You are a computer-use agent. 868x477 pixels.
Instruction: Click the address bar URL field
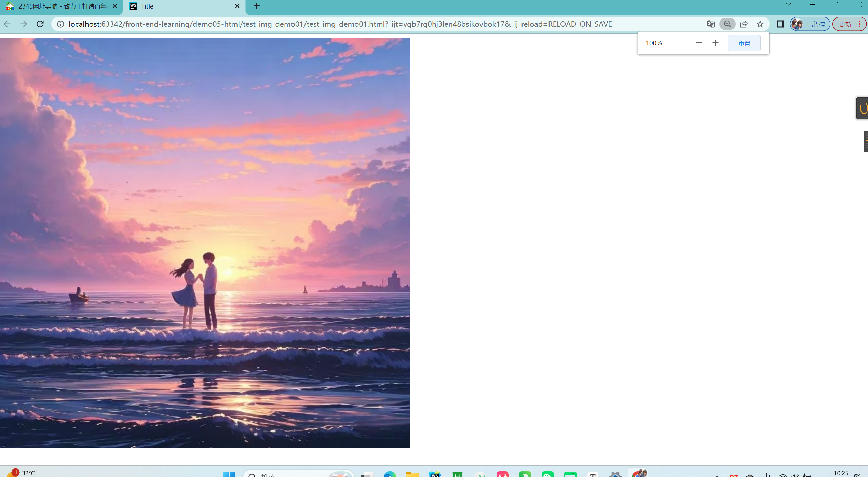[x=340, y=24]
